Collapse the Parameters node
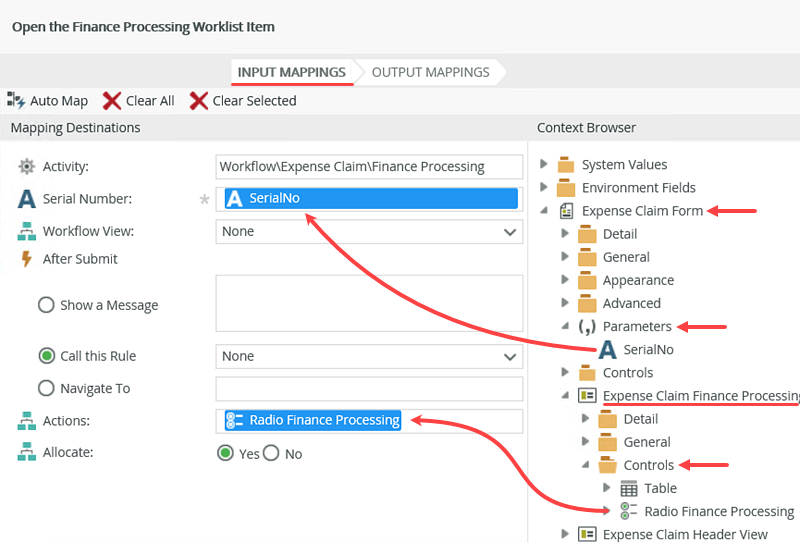The width and height of the screenshot is (800, 542). 565,326
